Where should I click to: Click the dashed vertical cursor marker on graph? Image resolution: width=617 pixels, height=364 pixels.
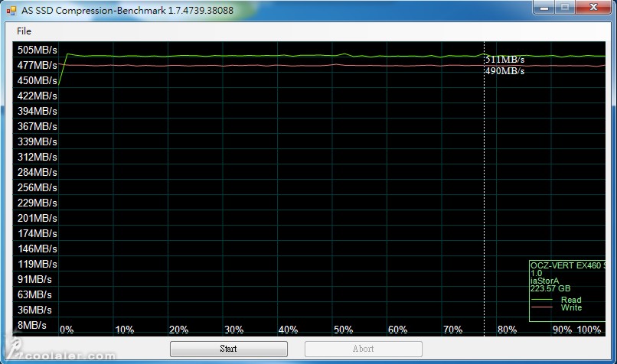pos(484,189)
